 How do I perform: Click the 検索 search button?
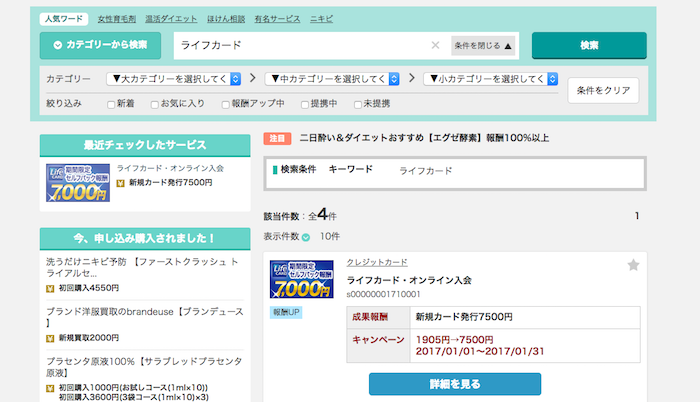coord(589,45)
